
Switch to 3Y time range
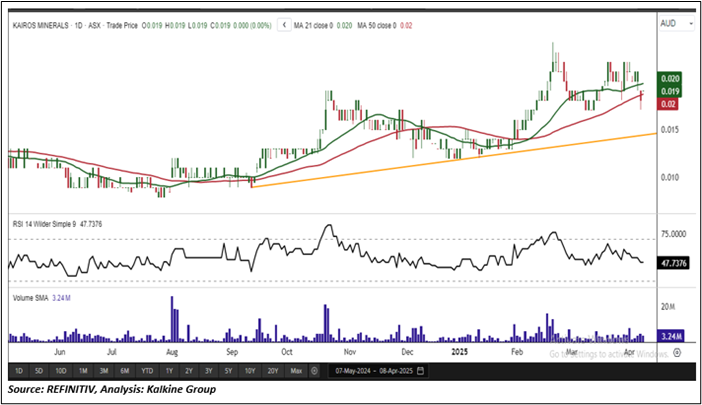[x=209, y=371]
